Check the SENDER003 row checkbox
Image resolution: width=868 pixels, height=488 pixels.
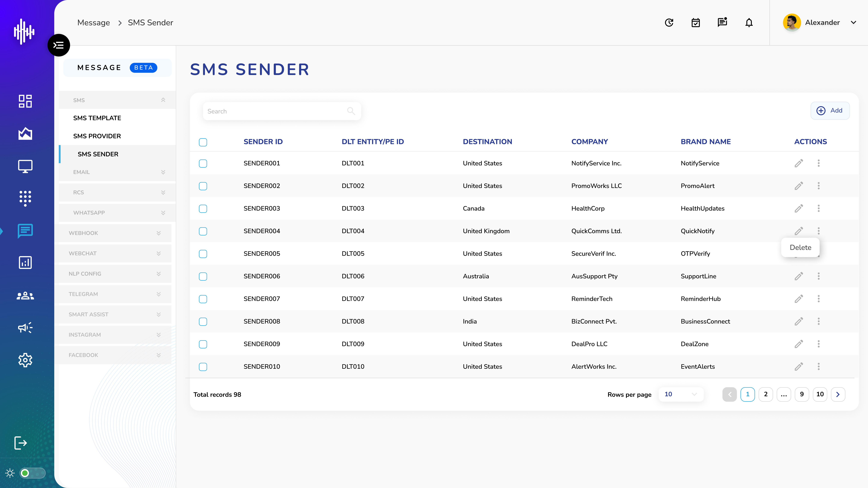pos(203,208)
